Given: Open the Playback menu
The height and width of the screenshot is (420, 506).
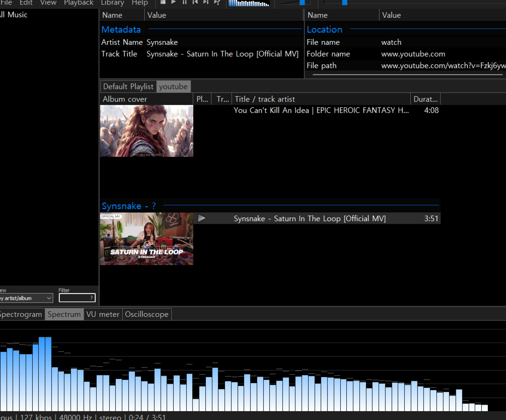Looking at the screenshot, I should [x=79, y=3].
